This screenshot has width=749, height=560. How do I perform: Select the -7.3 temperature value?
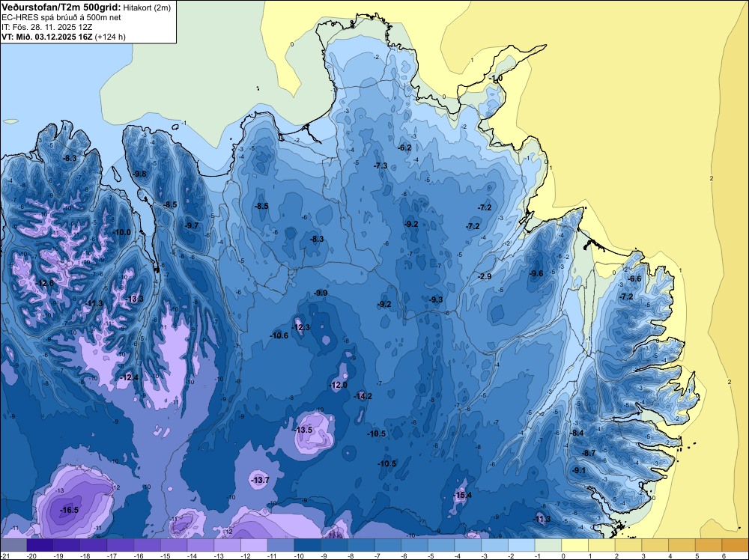pyautogui.click(x=380, y=165)
